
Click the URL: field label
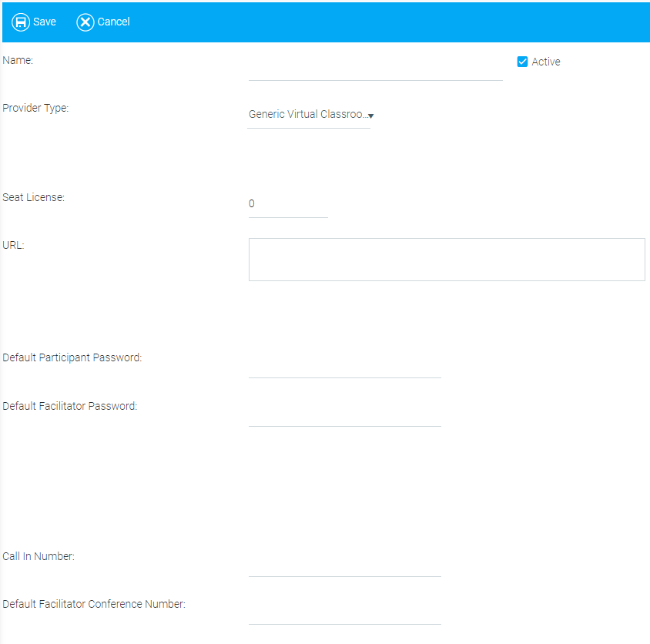[14, 245]
